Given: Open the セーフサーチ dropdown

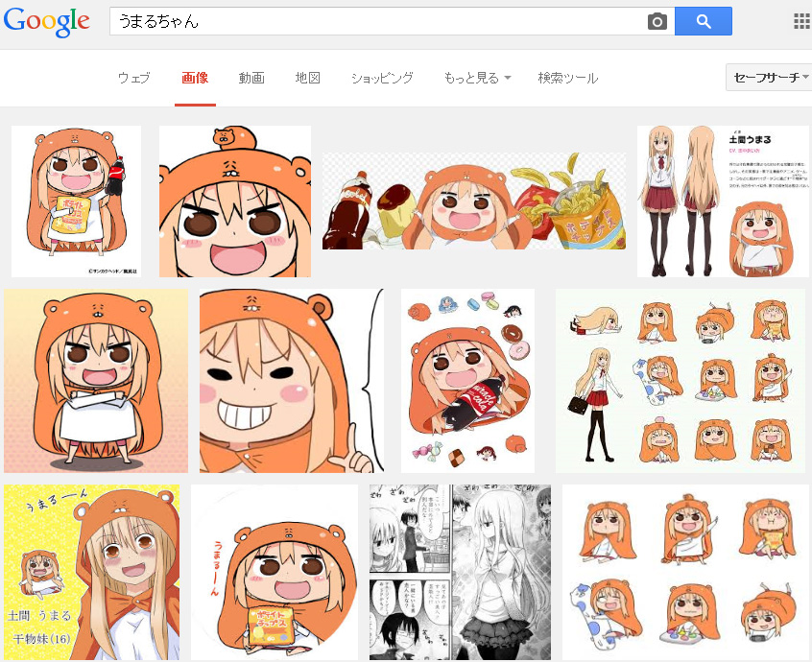Looking at the screenshot, I should [x=769, y=78].
